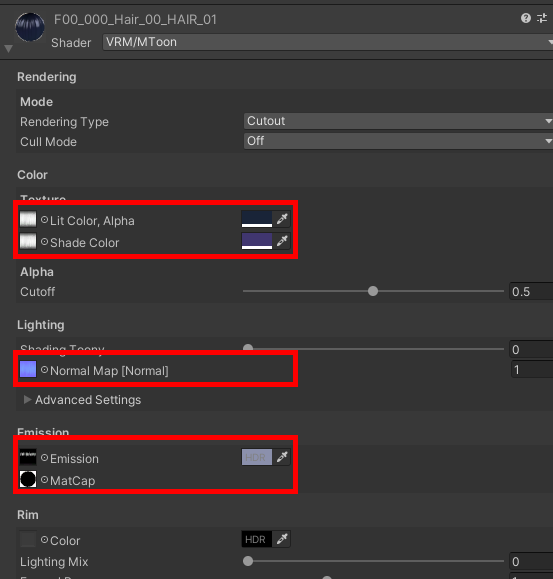Open the Rendering Type Cutout dropdown
This screenshot has height=579, width=553.
[x=398, y=121]
